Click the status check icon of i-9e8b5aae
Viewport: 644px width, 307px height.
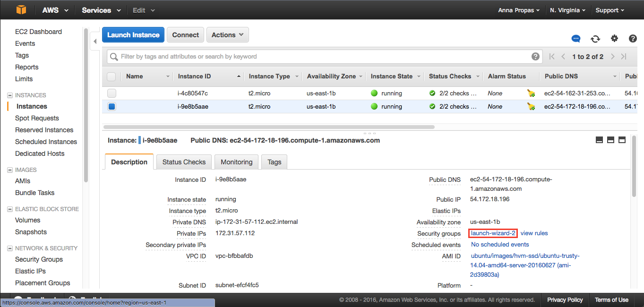[x=432, y=106]
